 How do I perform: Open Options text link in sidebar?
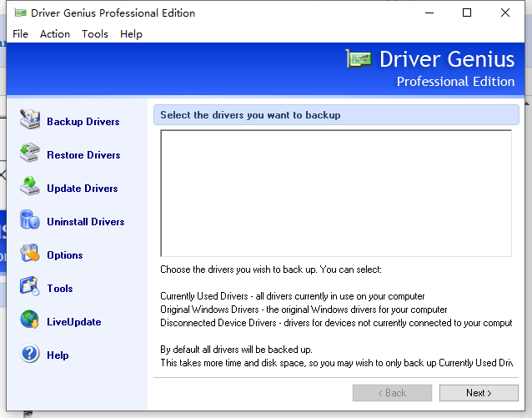[65, 255]
